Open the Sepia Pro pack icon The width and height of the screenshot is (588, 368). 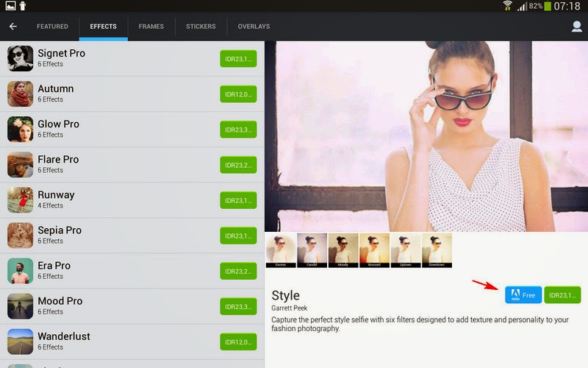(x=21, y=236)
